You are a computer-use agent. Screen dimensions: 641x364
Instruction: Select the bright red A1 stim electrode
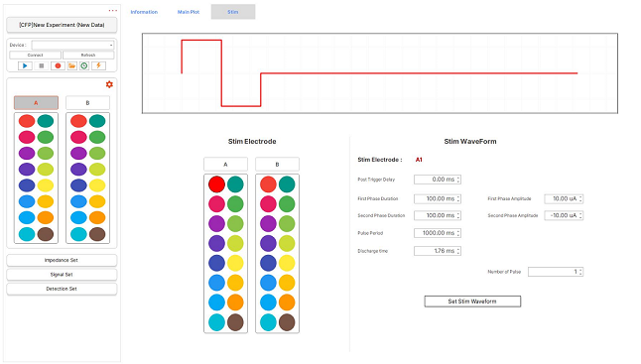coord(216,184)
